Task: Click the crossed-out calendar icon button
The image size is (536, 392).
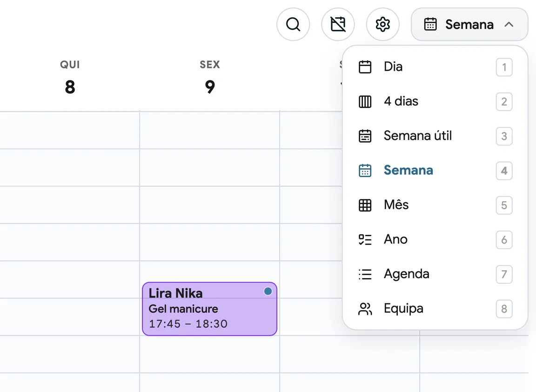Action: click(x=338, y=24)
